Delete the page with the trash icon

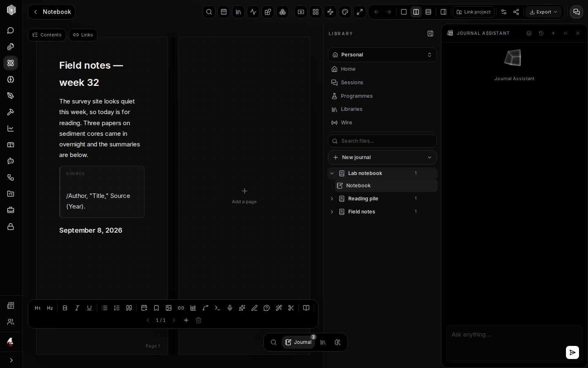(x=198, y=320)
